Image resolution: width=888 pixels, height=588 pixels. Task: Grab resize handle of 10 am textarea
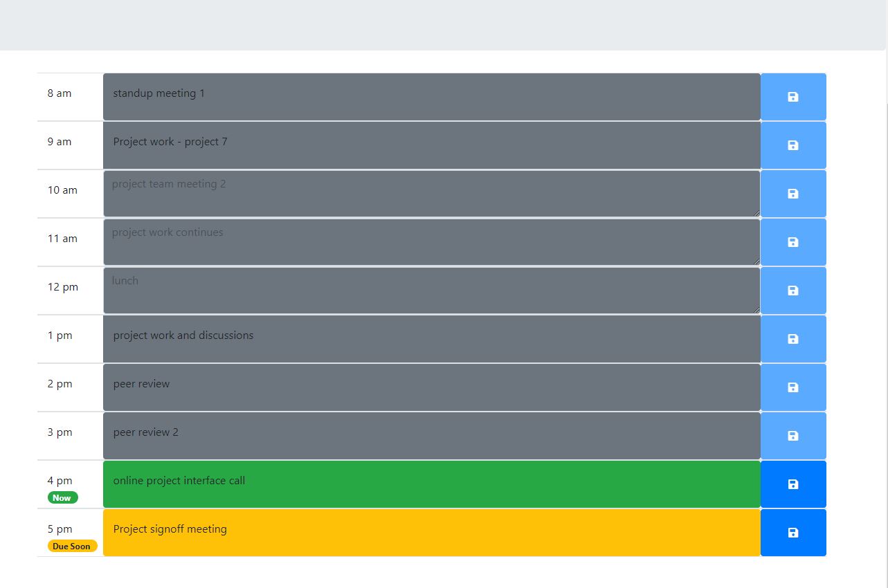[756, 212]
